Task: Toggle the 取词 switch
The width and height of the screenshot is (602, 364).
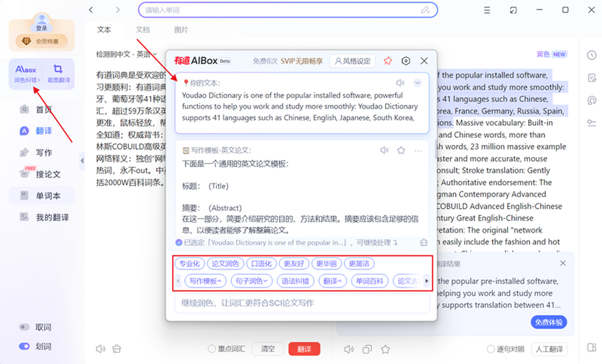Action: [x=24, y=327]
